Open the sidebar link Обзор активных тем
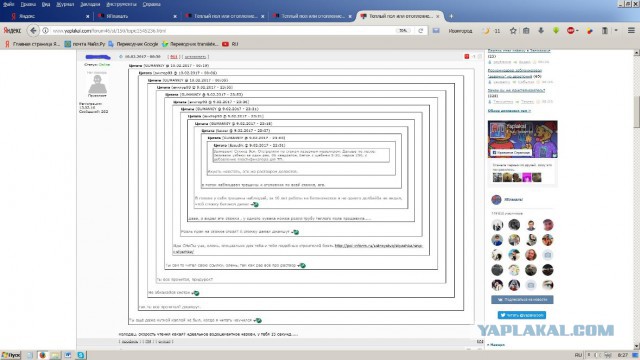This screenshot has height=360, width=640. (x=509, y=111)
